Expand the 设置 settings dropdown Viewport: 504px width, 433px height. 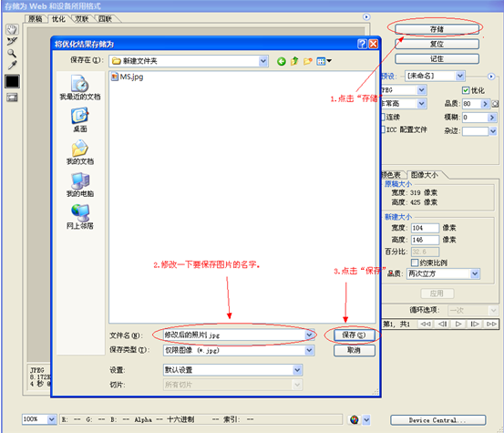point(297,370)
